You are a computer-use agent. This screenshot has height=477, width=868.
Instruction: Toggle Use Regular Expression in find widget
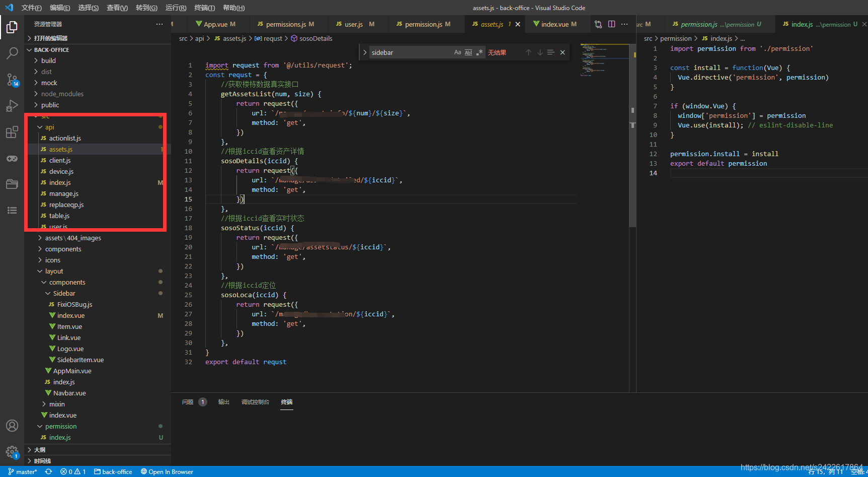pos(480,52)
